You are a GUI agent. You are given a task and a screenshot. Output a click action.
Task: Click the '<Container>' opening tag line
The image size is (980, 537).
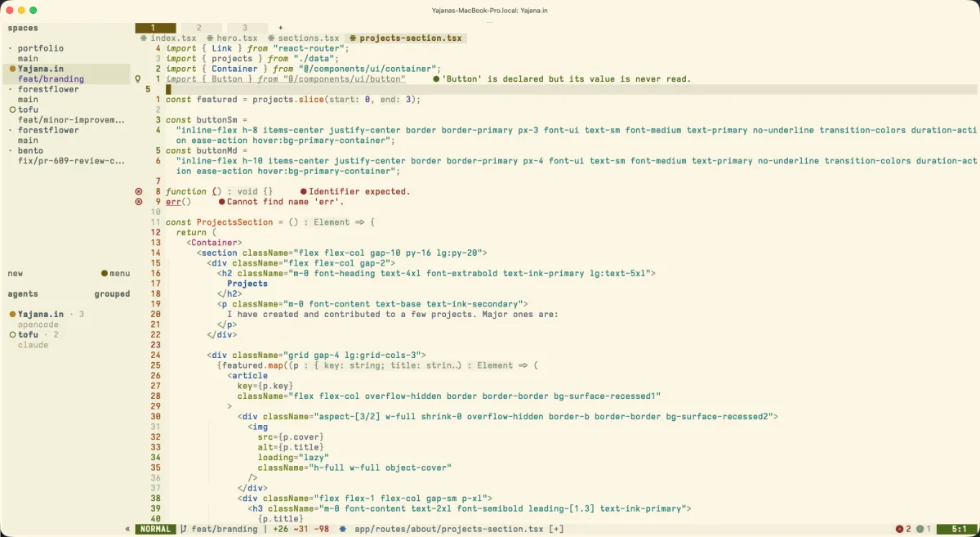pos(214,243)
